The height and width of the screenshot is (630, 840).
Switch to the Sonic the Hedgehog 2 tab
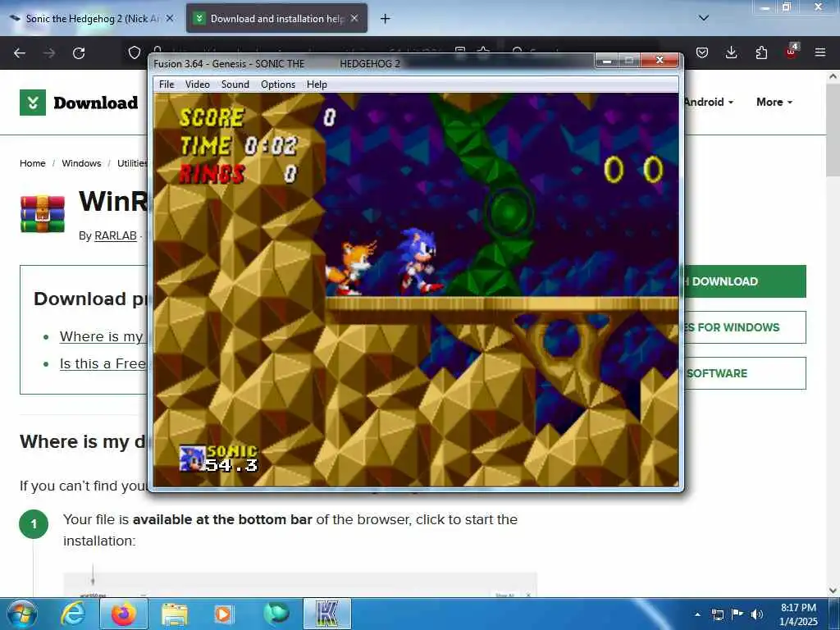[x=91, y=19]
